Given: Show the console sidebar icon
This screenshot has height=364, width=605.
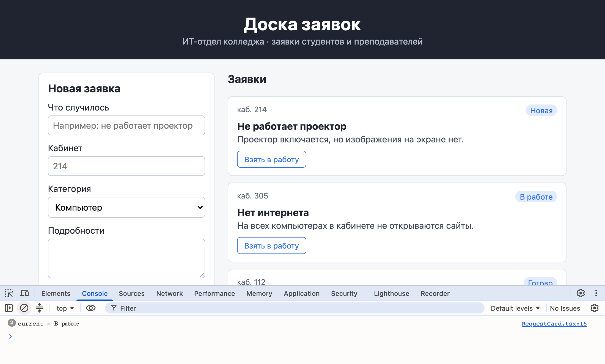Looking at the screenshot, I should click(x=9, y=308).
